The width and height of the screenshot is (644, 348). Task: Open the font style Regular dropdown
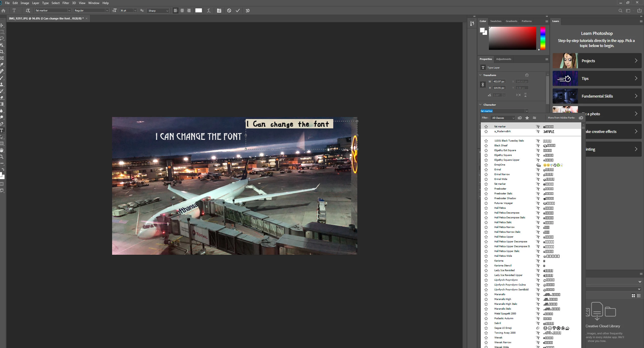click(x=107, y=11)
